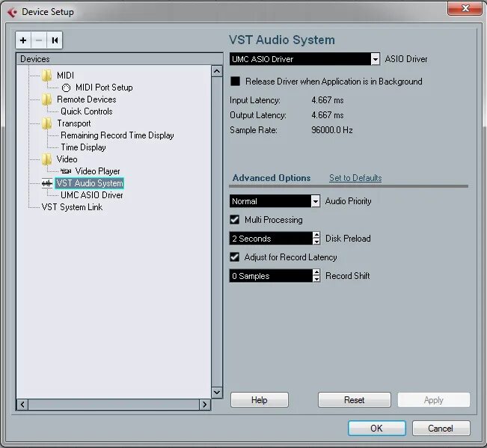Select Video Player tree item

pos(97,171)
